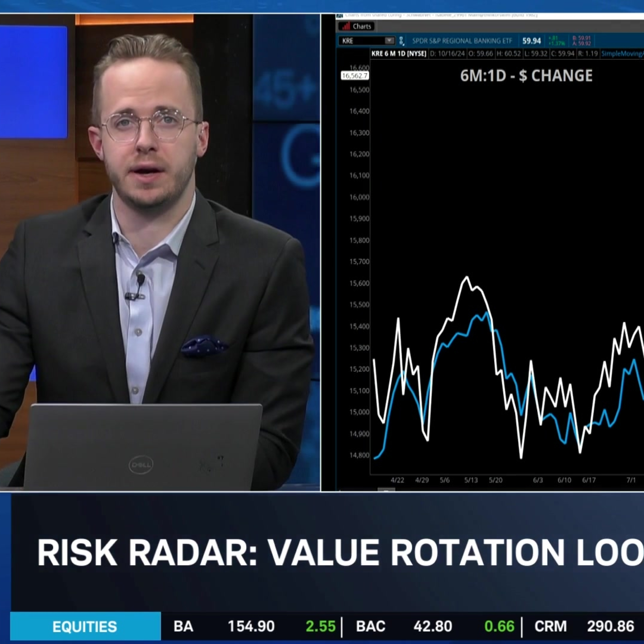Open the SimpleMovingAvg study label
Viewport: 644px width, 644px height.
pyautogui.click(x=622, y=54)
